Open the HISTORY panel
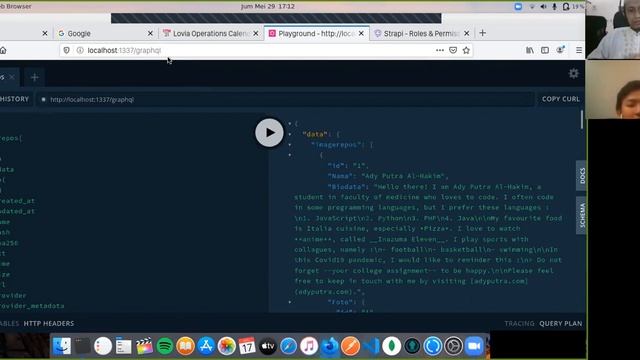This screenshot has width=640, height=360. click(x=15, y=99)
